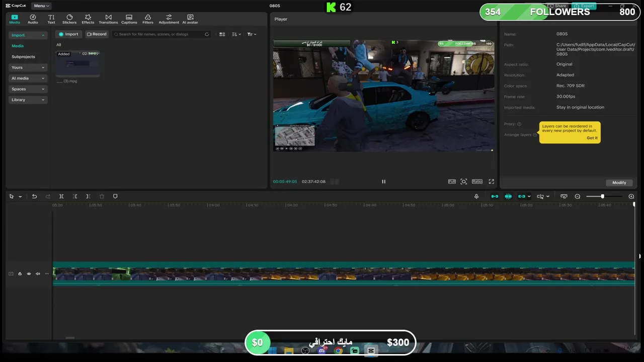Click Got it on the tooltip
This screenshot has width=644, height=362.
coord(592,138)
